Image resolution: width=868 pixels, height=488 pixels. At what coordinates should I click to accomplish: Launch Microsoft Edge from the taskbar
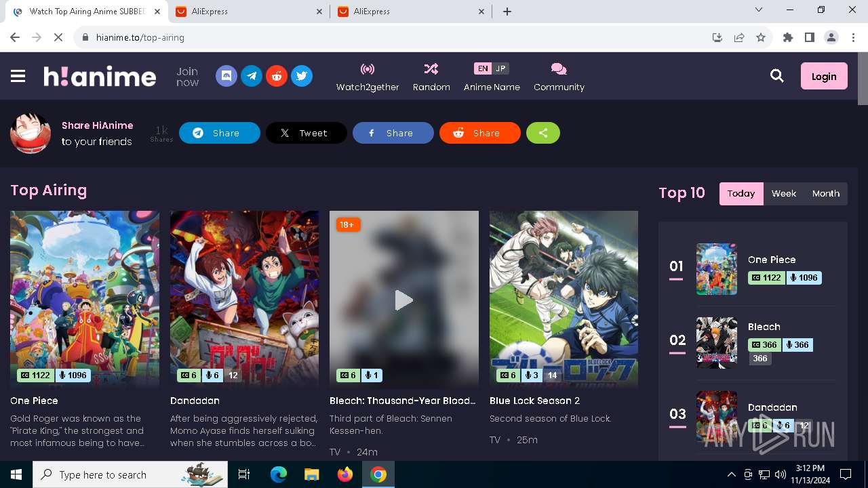279,474
